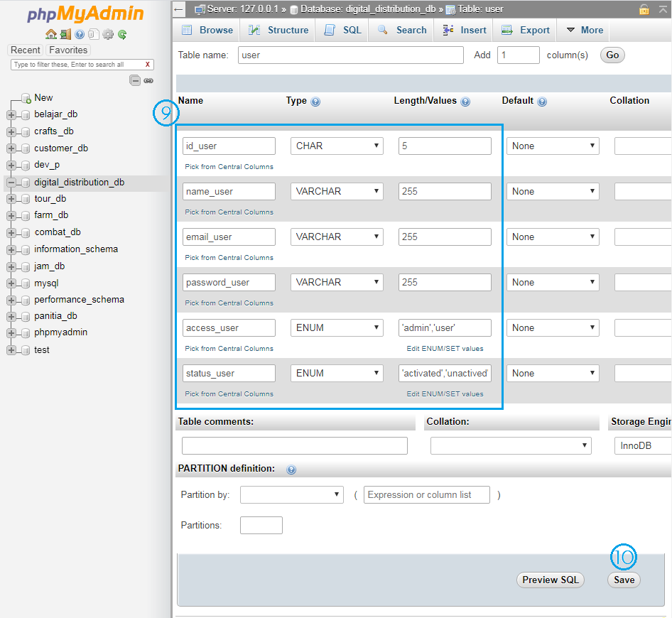Hide the navigation panel arrow

tap(178, 10)
